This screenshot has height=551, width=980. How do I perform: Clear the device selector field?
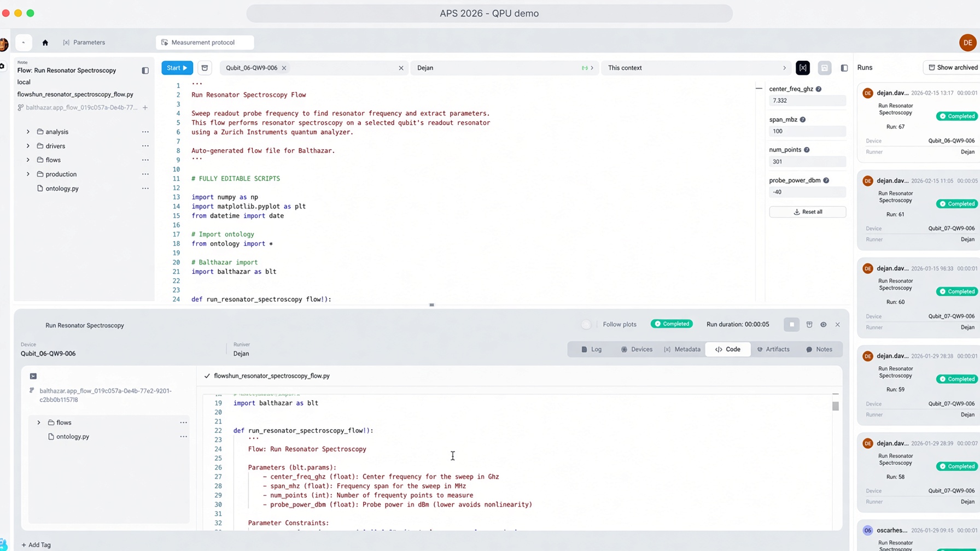click(x=401, y=68)
